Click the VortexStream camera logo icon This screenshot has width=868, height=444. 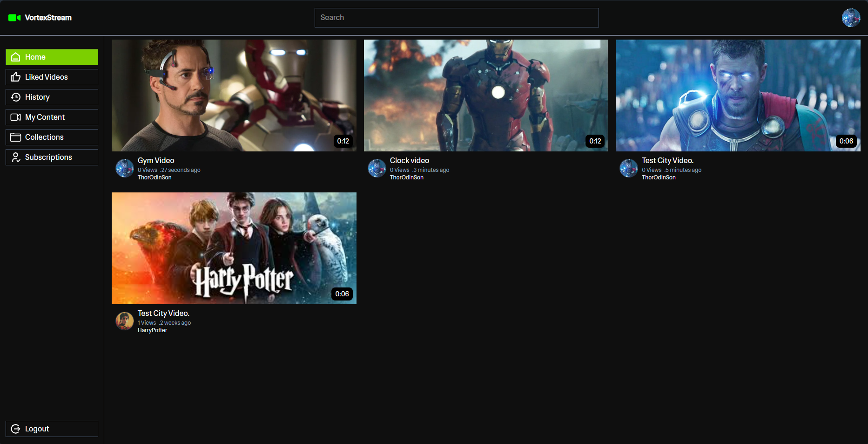click(x=14, y=18)
